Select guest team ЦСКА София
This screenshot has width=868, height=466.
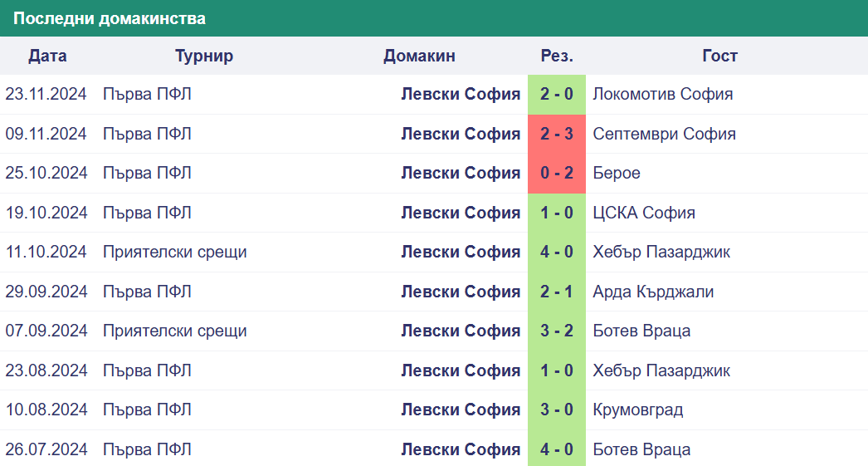click(x=644, y=213)
